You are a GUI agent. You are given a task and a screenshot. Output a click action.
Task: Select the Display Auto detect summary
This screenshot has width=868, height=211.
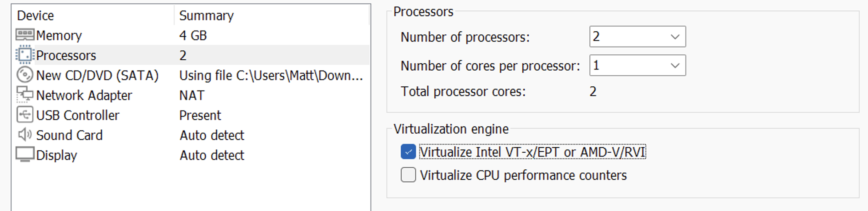pos(212,155)
